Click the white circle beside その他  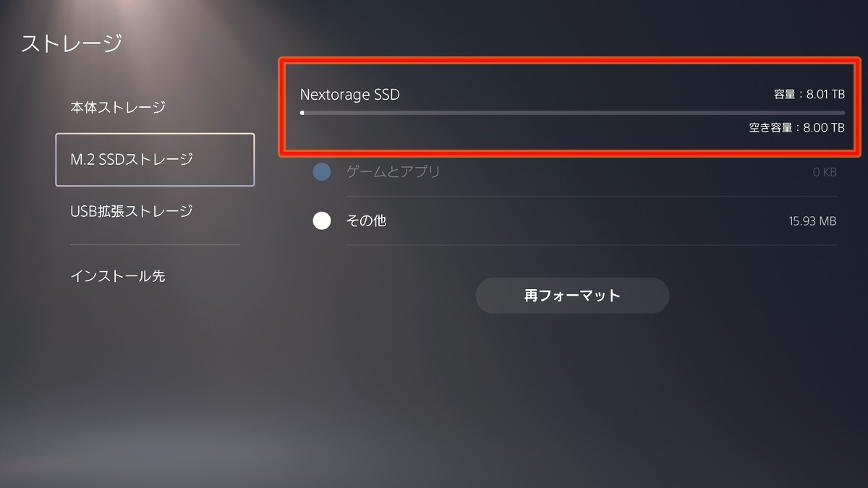pos(322,221)
